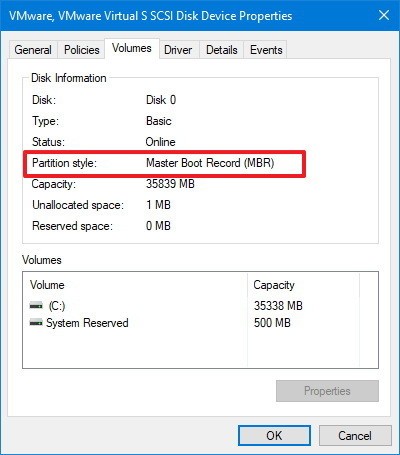Click the Disk Information group title
Viewport: 400px width, 455px height.
69,78
